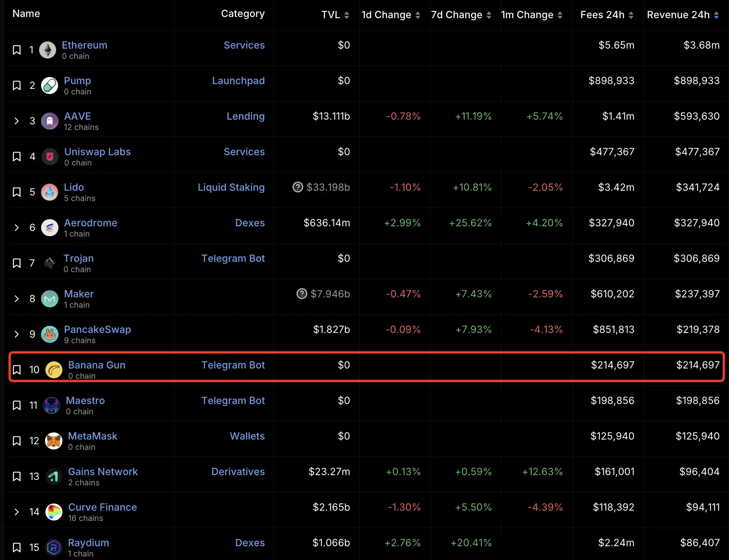Click the Maestro logo
The height and width of the screenshot is (560, 729).
52,406
